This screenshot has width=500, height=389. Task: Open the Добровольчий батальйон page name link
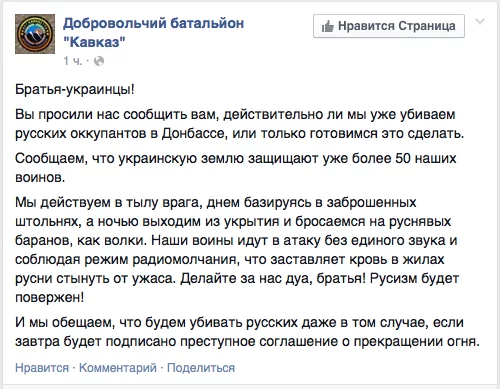153,23
